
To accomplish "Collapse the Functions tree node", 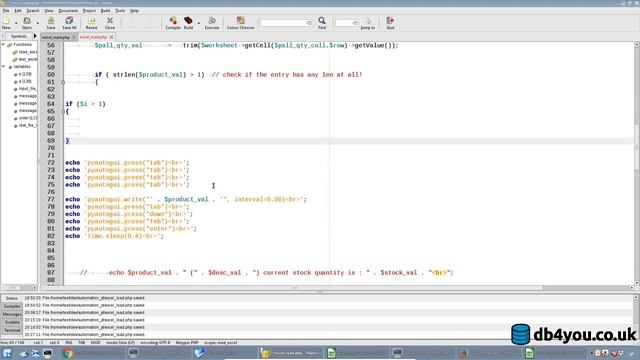I will (3, 44).
